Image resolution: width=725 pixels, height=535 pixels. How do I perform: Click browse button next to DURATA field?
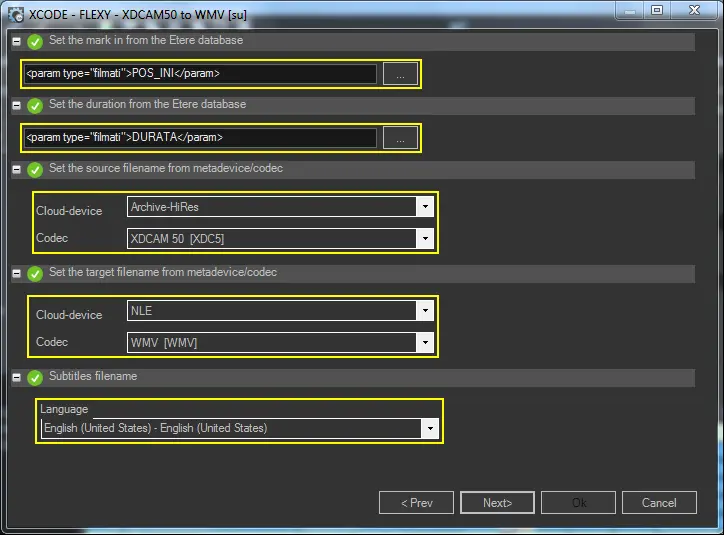pos(400,138)
